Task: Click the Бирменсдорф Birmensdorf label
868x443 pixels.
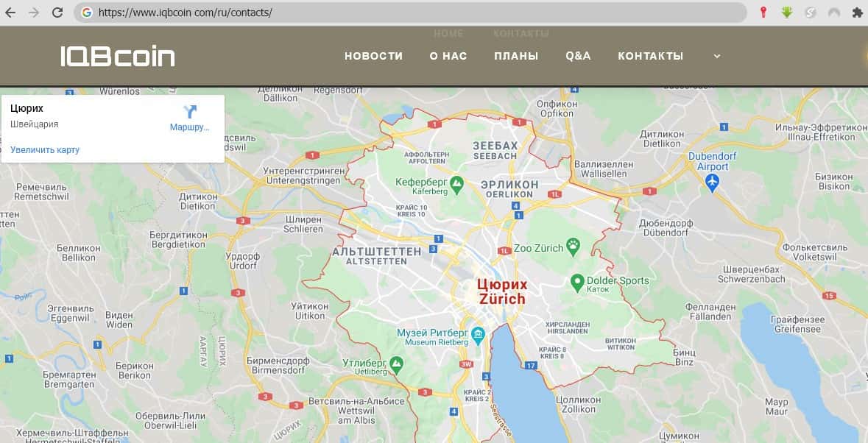Action: click(x=278, y=366)
